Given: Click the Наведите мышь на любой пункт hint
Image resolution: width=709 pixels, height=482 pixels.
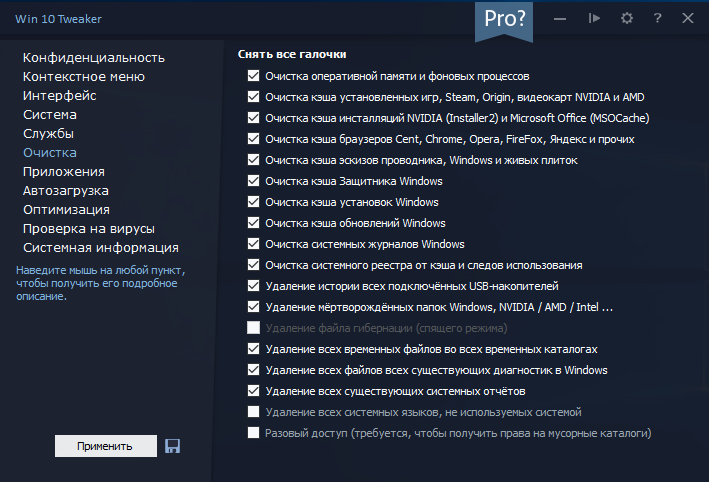Looking at the screenshot, I should 101,283.
